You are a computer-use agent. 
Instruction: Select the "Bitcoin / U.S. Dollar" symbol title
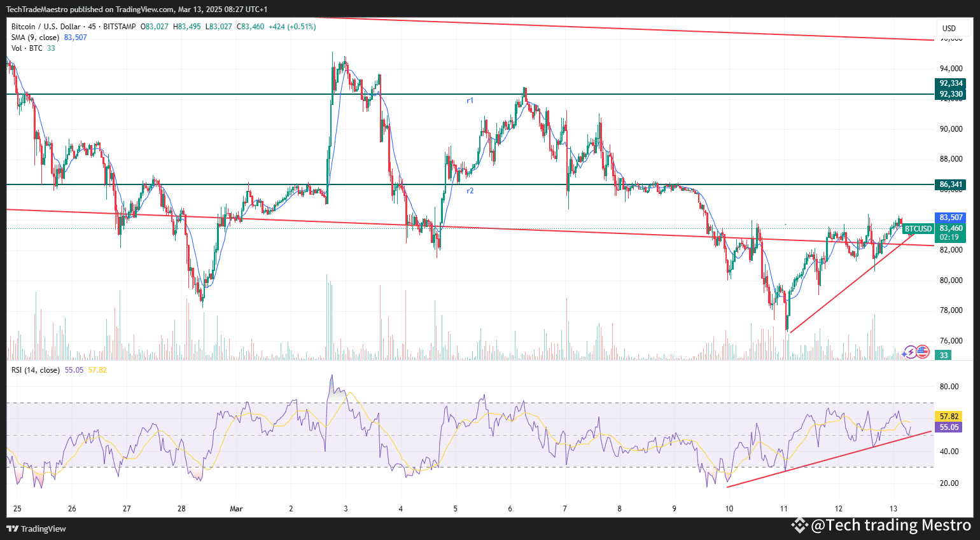click(46, 27)
